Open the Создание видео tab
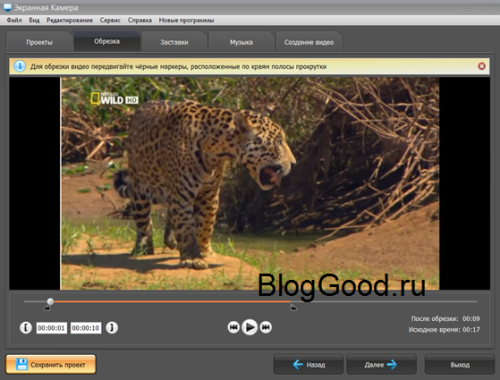Image resolution: width=500 pixels, height=380 pixels. (x=309, y=42)
